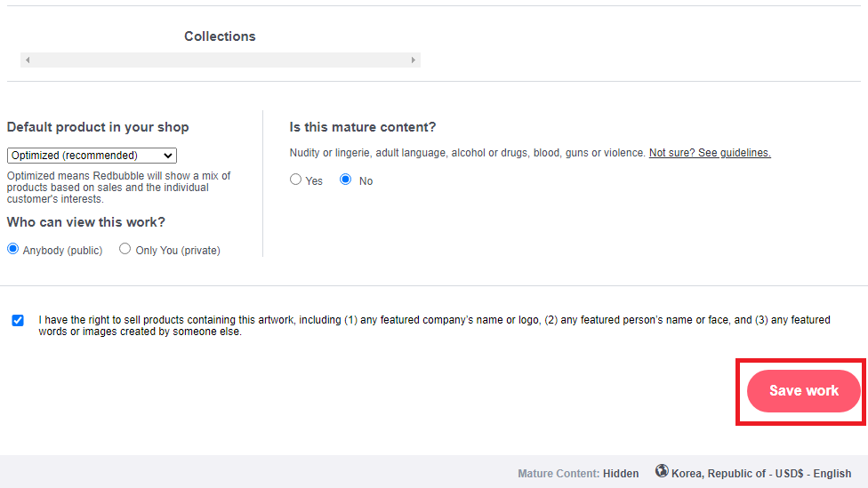Click the Collections scrollbar right arrow
Viewport: 868px width, 488px height.
coord(413,60)
